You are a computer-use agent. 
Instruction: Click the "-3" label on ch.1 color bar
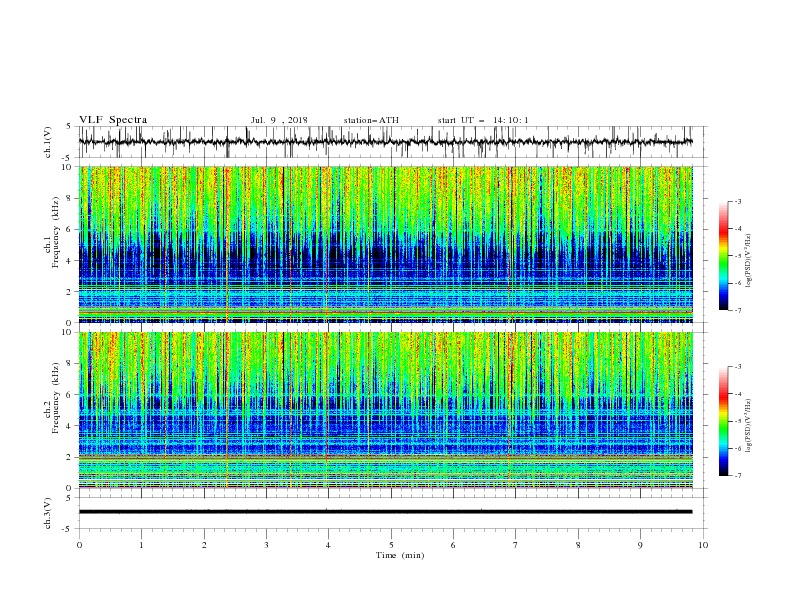(737, 201)
